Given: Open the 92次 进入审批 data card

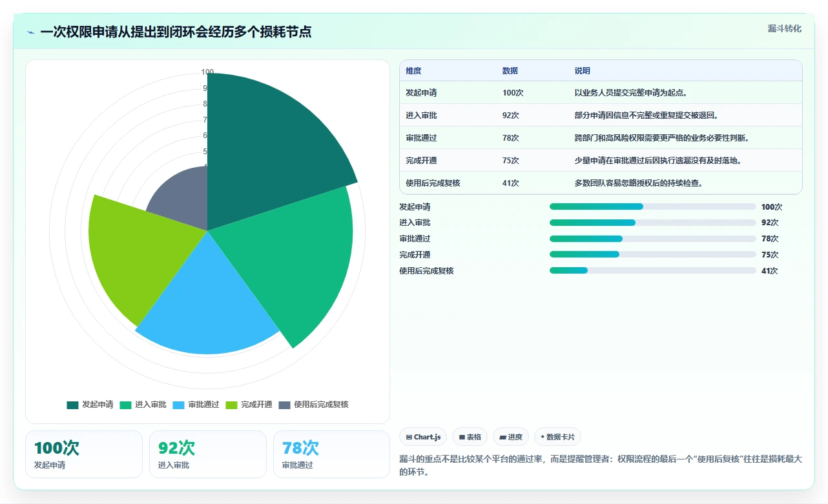Looking at the screenshot, I should pos(208,454).
